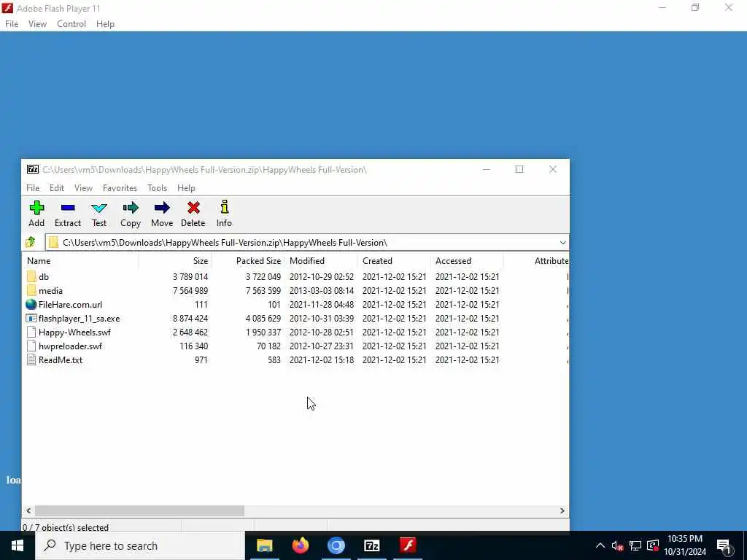Select the Happy-Wheels.swf file icon

coord(31,332)
